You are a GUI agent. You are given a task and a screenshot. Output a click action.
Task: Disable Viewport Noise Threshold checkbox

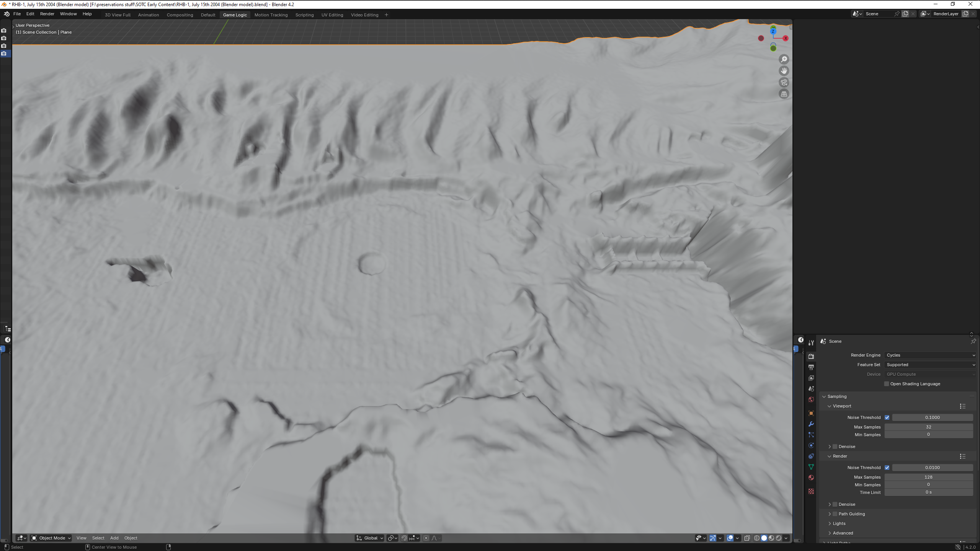pos(887,417)
